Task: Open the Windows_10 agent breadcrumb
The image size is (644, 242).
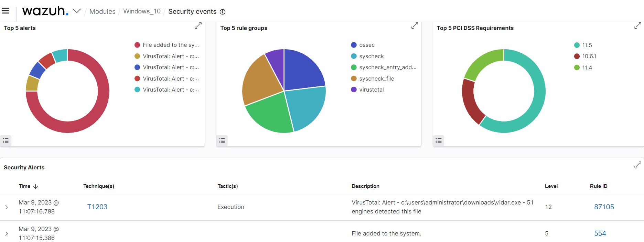Action: tap(142, 11)
